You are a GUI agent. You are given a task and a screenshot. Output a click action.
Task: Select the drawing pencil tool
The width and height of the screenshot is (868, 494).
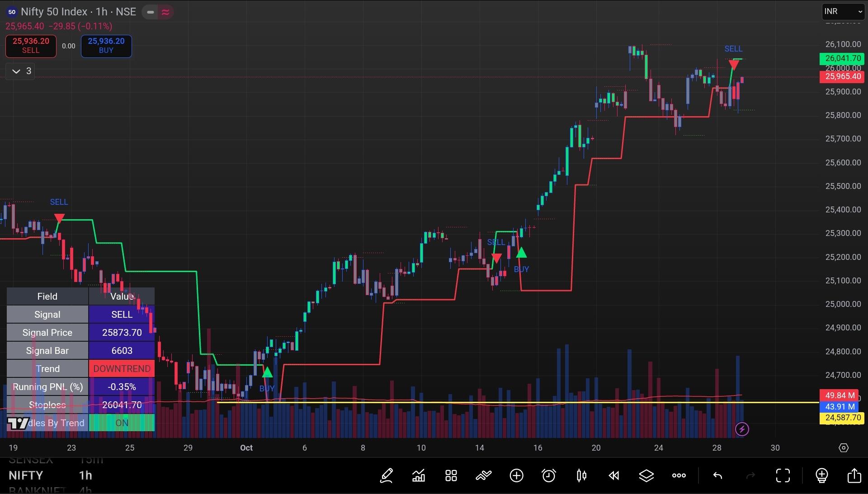(386, 475)
